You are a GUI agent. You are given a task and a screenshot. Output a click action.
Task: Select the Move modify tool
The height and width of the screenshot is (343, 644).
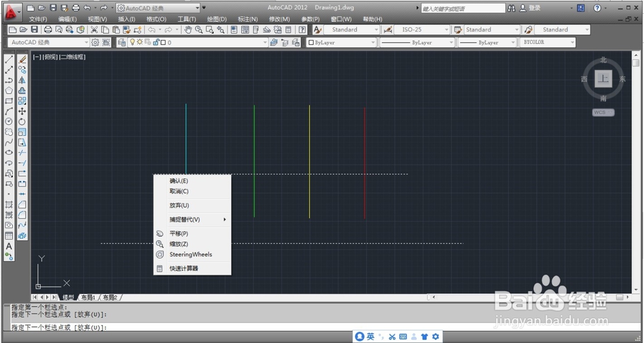(22, 111)
